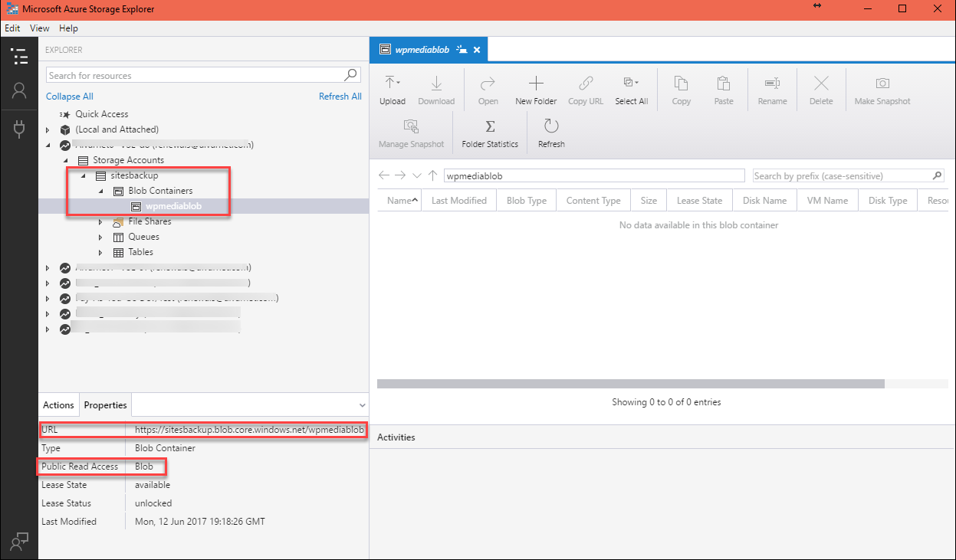Close the wpmediablob tab

(x=477, y=50)
